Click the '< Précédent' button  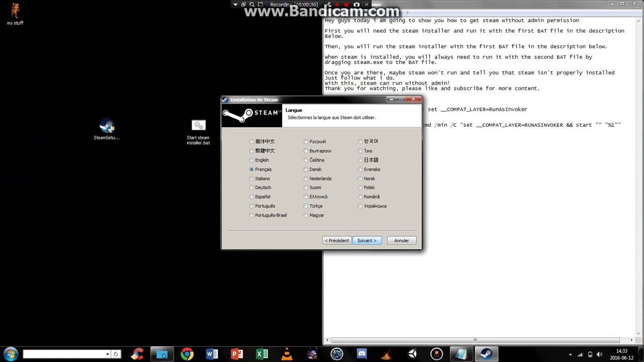(337, 241)
